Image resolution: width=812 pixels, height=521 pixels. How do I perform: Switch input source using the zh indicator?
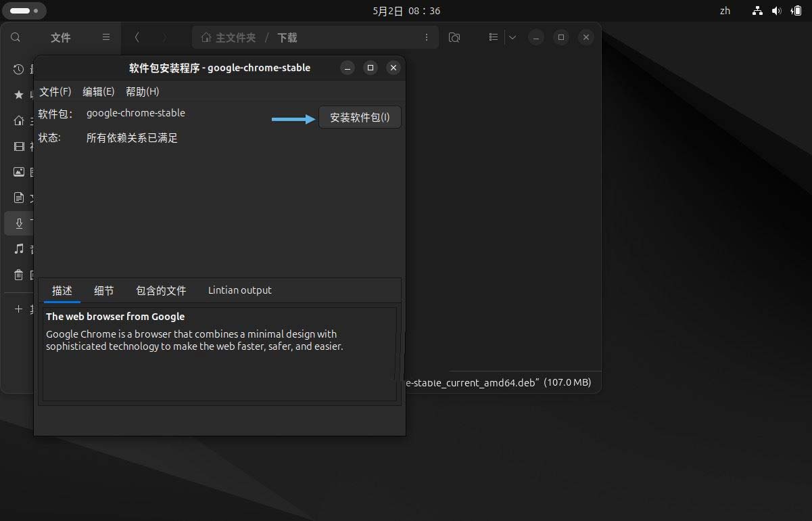click(x=725, y=10)
